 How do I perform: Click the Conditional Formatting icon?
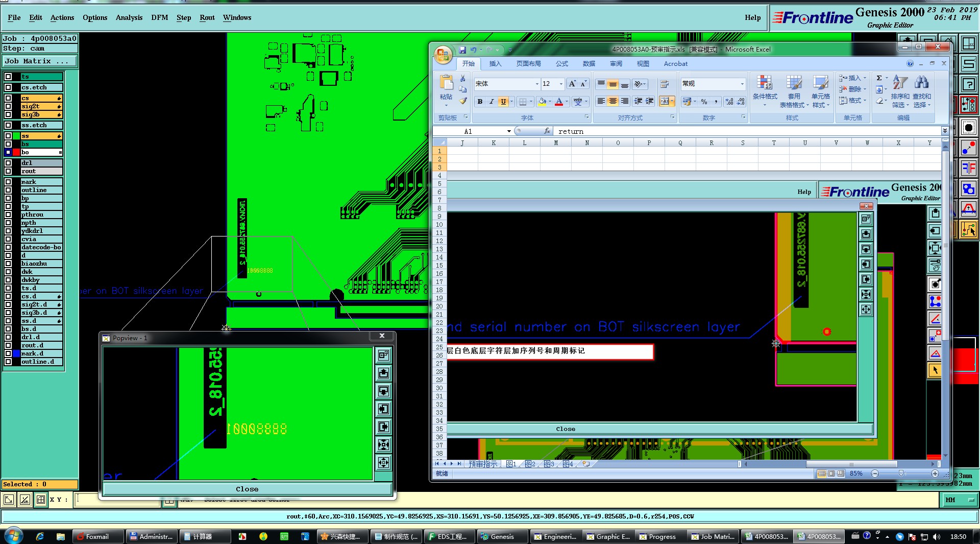click(765, 83)
